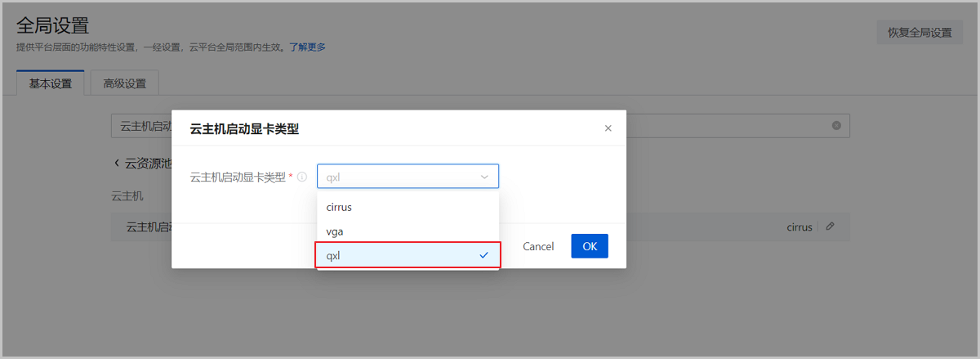980x359 pixels.
Task: Close the 云主机启动显卡类型 dialog
Action: [x=608, y=128]
